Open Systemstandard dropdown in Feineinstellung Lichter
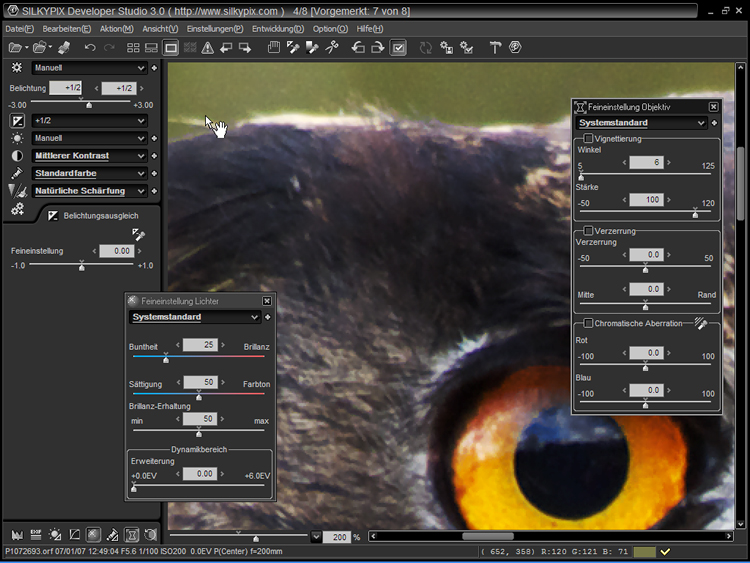The width and height of the screenshot is (750, 563). point(255,317)
